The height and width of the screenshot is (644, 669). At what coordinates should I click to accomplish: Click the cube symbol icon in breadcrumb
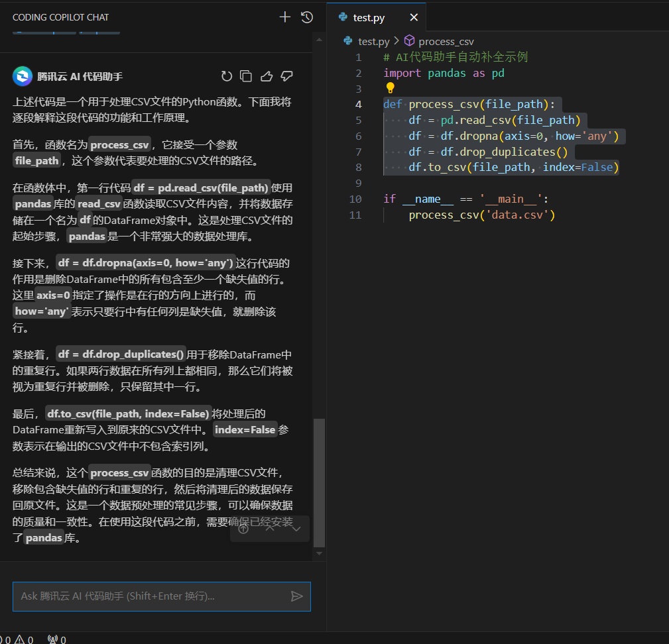[409, 40]
